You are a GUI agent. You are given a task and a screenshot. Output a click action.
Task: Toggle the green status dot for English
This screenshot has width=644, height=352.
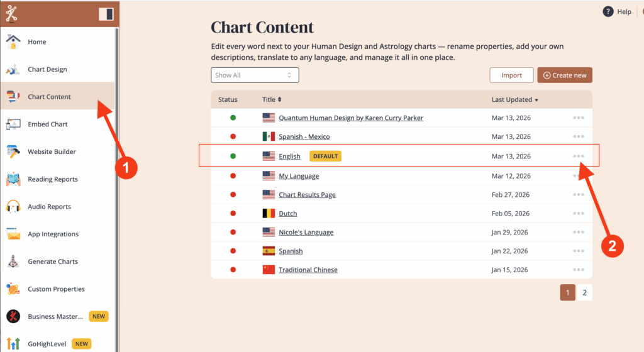point(233,156)
